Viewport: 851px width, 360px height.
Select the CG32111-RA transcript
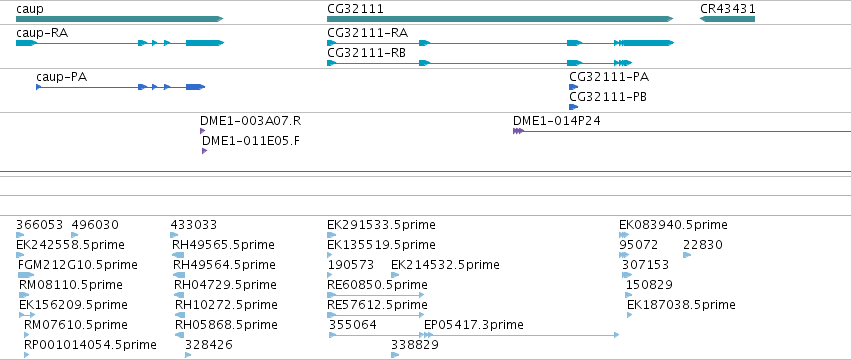point(500,43)
